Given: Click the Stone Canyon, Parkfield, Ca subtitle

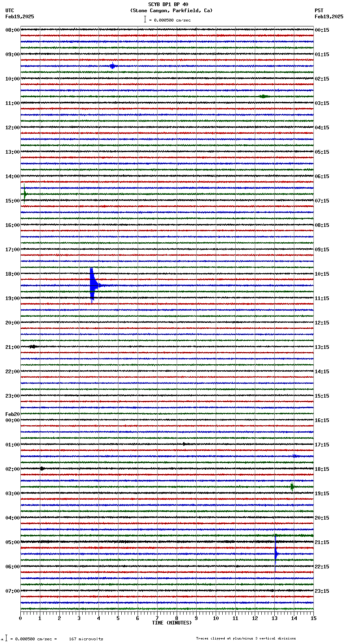Looking at the screenshot, I should click(x=171, y=11).
